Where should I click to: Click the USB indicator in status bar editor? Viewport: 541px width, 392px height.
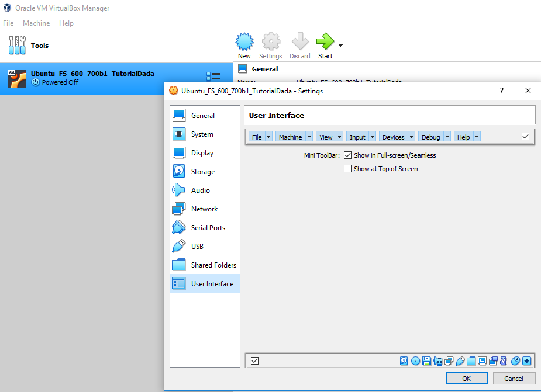point(460,361)
